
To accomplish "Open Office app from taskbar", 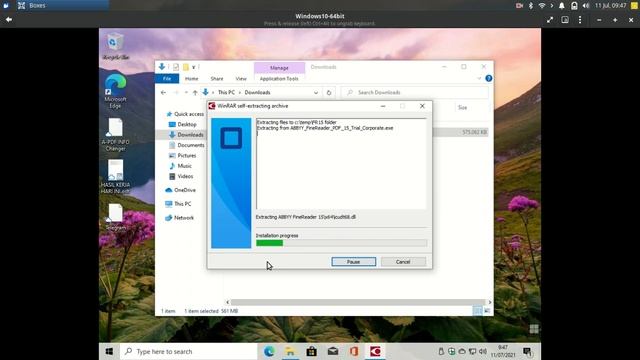I will coord(354,351).
